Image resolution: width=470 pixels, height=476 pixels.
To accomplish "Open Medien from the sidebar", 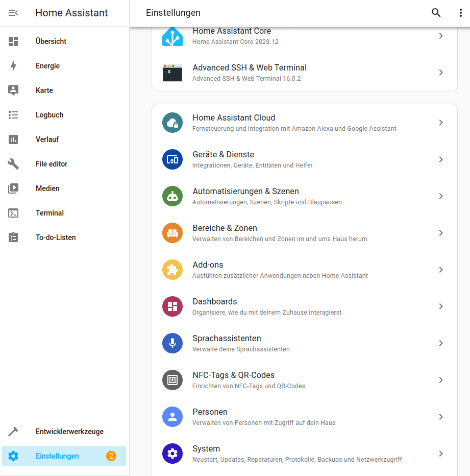I will (64, 188).
